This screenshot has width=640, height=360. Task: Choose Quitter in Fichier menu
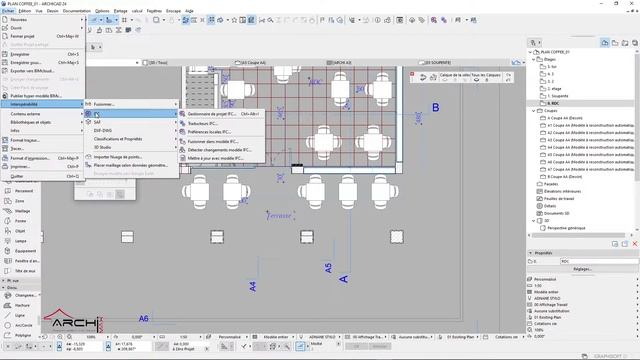(x=43, y=176)
